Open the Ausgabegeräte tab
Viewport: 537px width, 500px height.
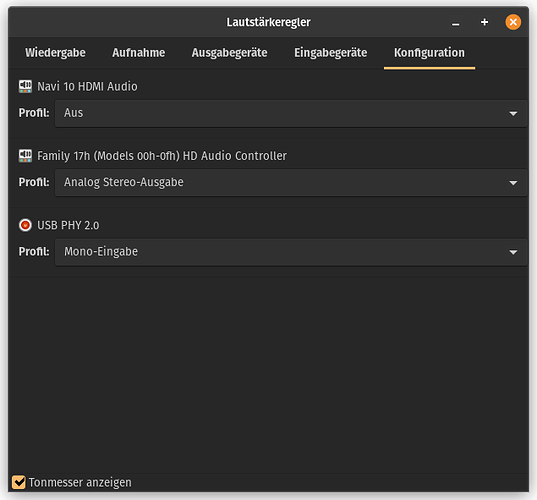point(229,53)
